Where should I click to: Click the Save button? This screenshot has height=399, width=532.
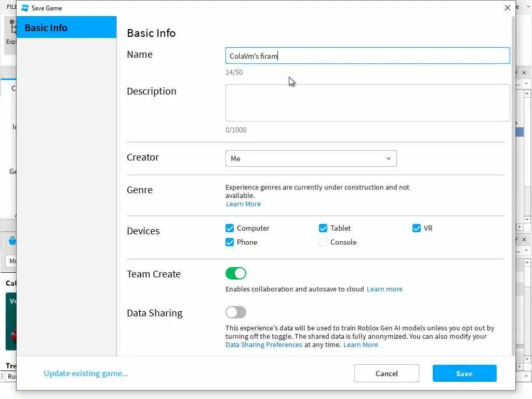pos(464,374)
